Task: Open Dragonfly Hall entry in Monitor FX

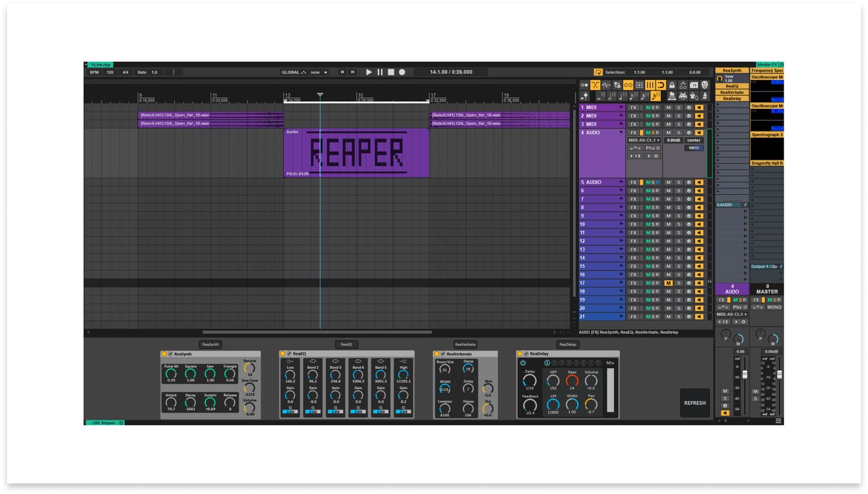Action: 767,163
